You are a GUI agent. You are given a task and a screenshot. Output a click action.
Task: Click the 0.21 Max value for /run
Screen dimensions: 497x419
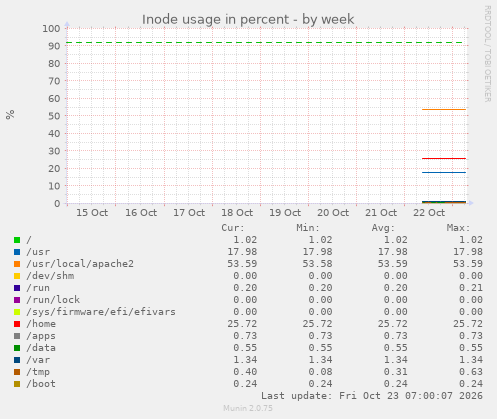(471, 288)
